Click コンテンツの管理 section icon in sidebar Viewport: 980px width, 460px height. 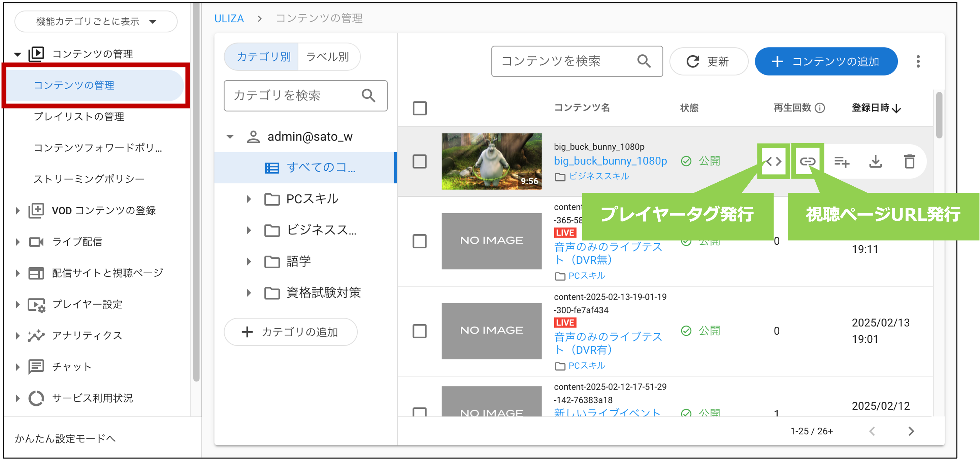point(36,54)
